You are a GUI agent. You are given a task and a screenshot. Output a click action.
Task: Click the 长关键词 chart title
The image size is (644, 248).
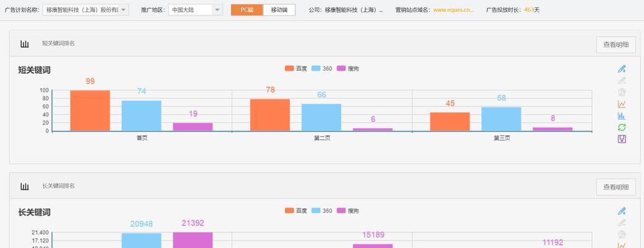coord(34,213)
